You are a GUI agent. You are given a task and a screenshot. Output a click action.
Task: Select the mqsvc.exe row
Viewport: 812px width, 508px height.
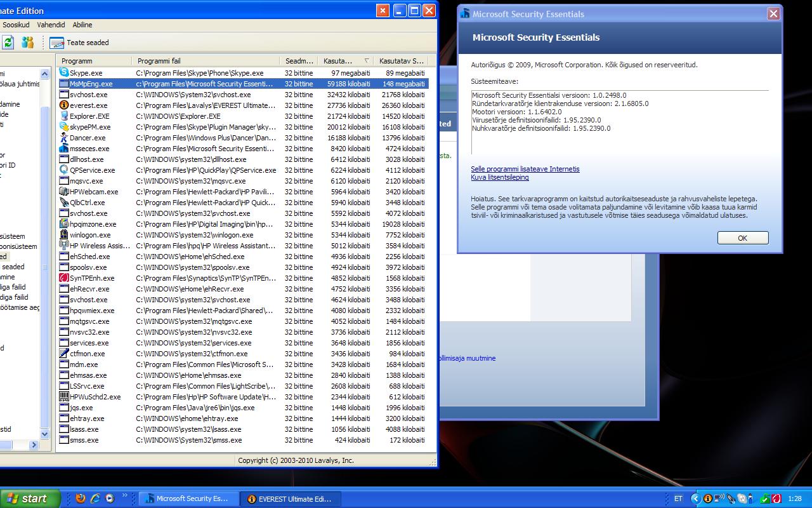click(x=243, y=181)
